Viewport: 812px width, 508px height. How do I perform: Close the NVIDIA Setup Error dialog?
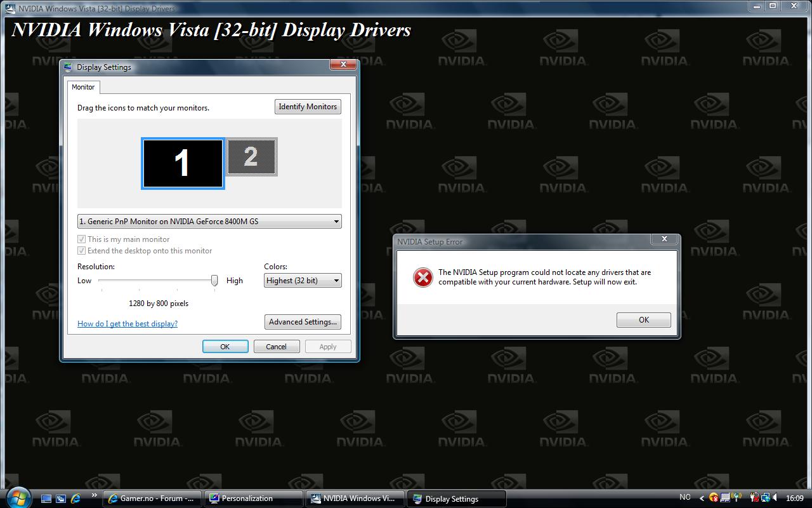664,239
